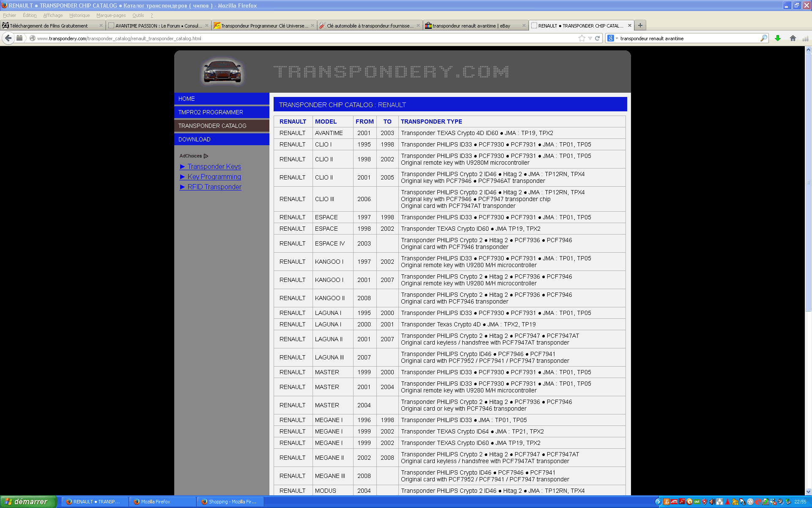812x508 pixels.
Task: Click the browser back arrow button
Action: point(8,38)
